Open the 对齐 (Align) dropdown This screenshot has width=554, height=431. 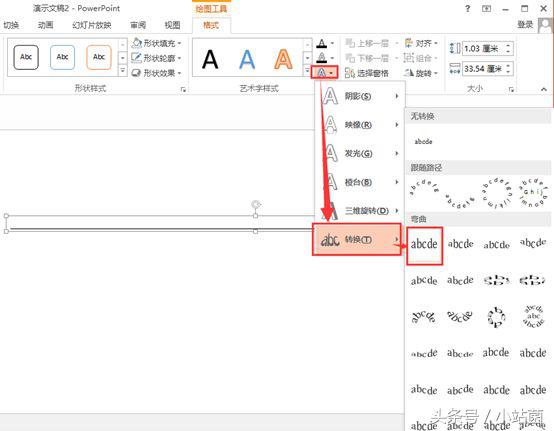tap(421, 43)
